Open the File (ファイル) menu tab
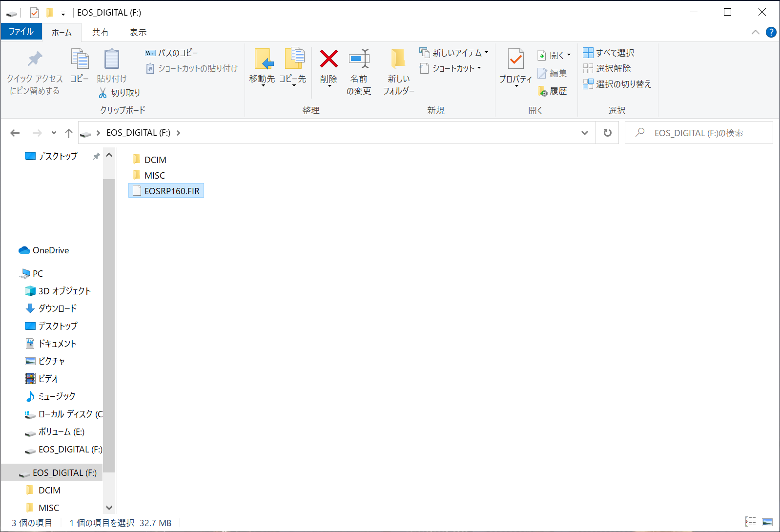The image size is (780, 532). pos(21,32)
